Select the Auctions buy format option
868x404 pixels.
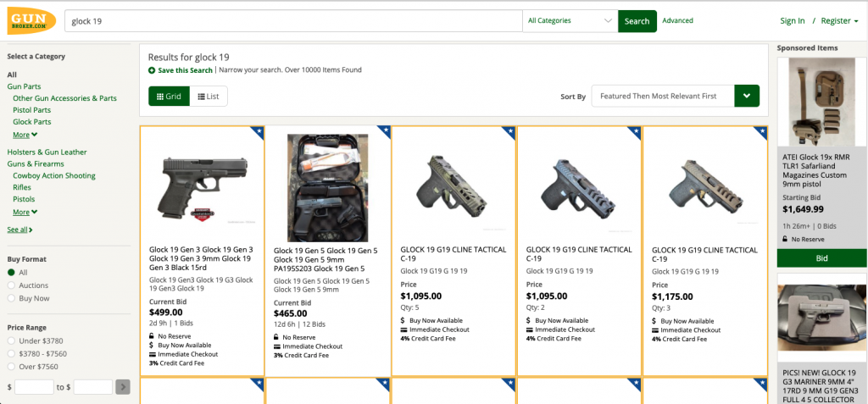coord(11,285)
